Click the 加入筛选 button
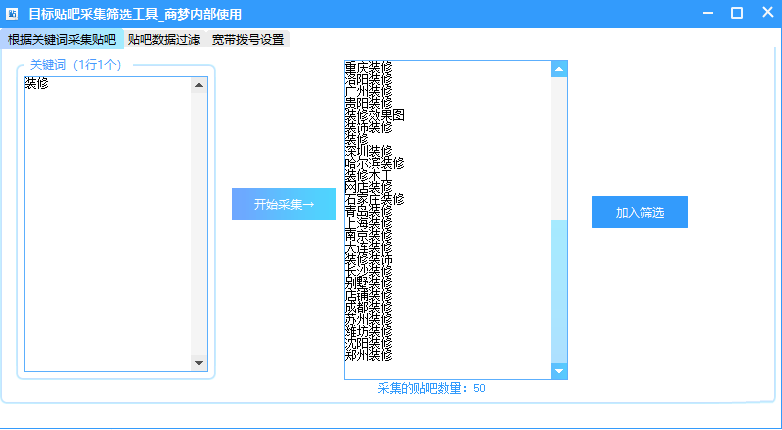This screenshot has height=430, width=782. tap(640, 212)
